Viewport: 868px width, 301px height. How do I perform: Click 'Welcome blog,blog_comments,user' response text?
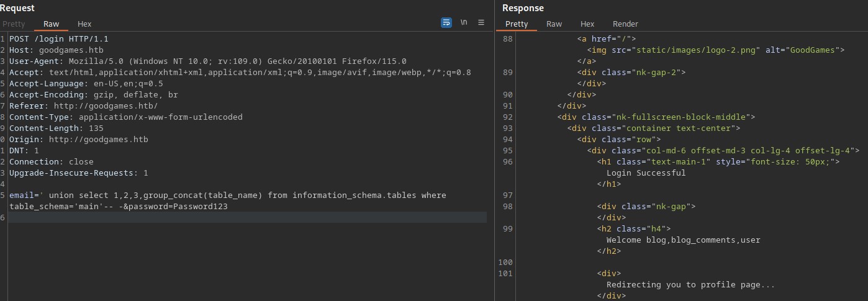point(684,240)
